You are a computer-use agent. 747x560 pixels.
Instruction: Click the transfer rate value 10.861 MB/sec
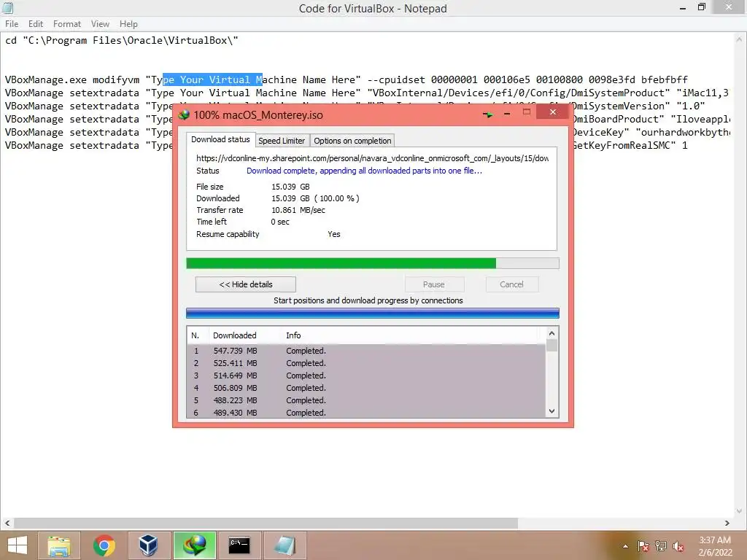click(298, 210)
